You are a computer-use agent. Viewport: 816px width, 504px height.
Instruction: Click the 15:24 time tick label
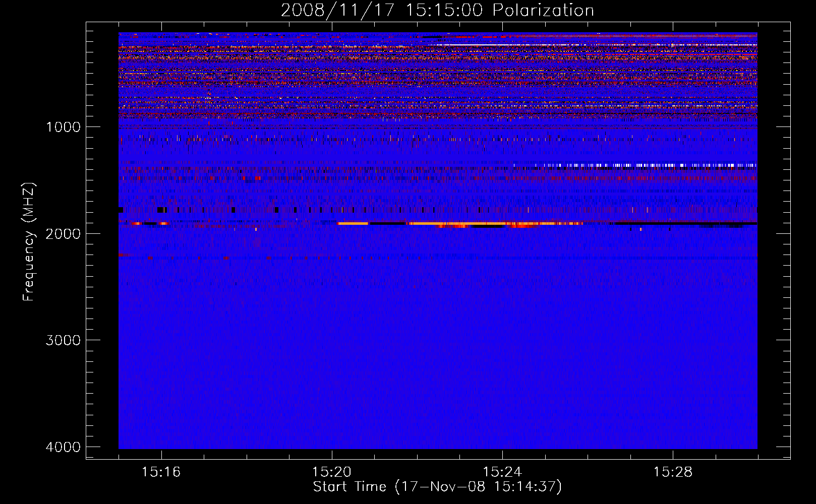[x=502, y=472]
